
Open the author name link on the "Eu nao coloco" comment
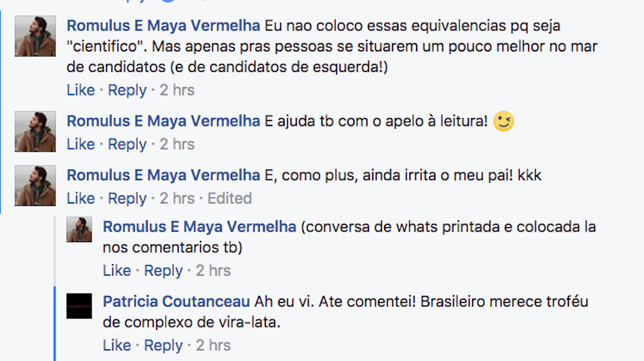[x=163, y=25]
